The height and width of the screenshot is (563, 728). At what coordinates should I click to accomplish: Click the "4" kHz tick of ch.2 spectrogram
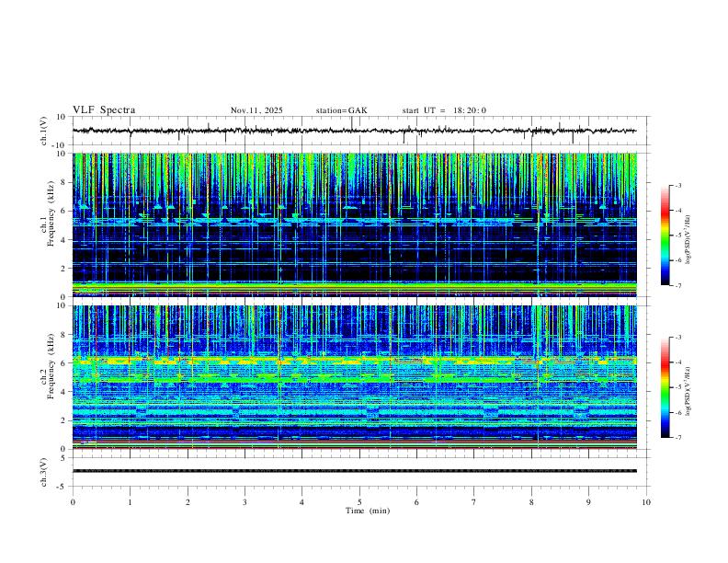coord(64,392)
